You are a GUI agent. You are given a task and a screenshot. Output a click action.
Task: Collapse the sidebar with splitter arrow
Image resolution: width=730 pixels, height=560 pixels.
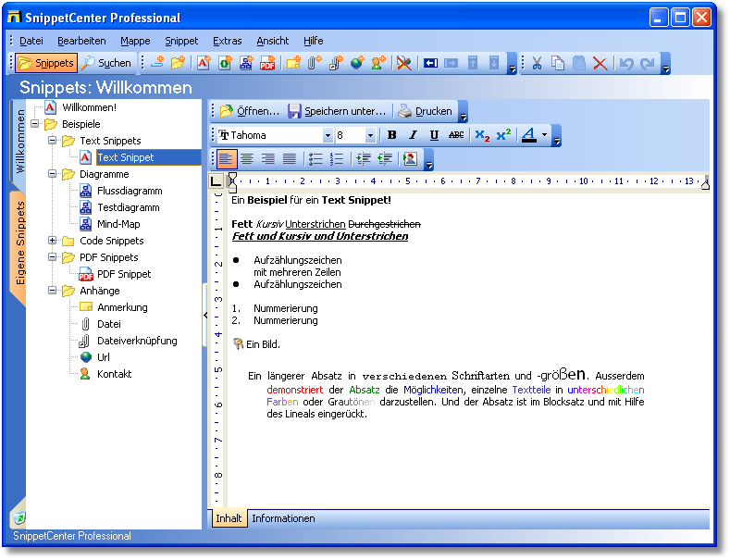tap(205, 315)
